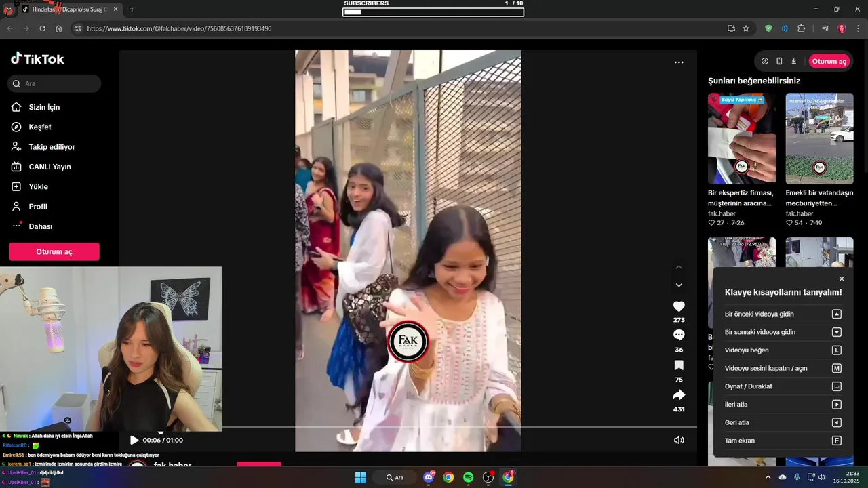Go to previous video with up chevron

click(x=679, y=267)
